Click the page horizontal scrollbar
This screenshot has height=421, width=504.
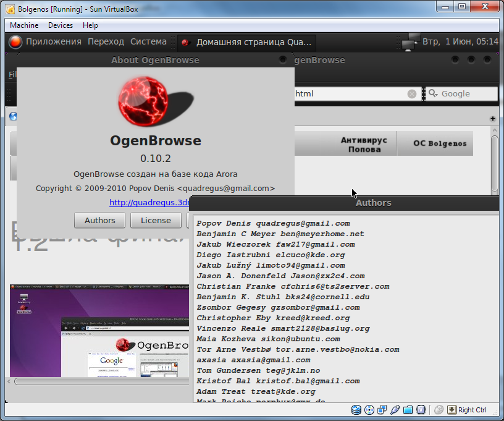click(x=102, y=381)
